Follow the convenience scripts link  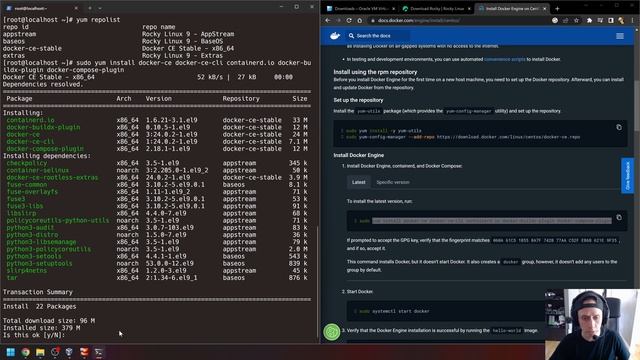504,60
